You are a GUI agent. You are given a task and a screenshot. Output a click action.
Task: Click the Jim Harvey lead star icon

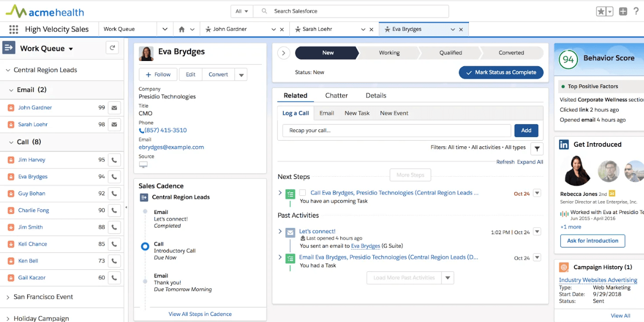[x=11, y=160]
